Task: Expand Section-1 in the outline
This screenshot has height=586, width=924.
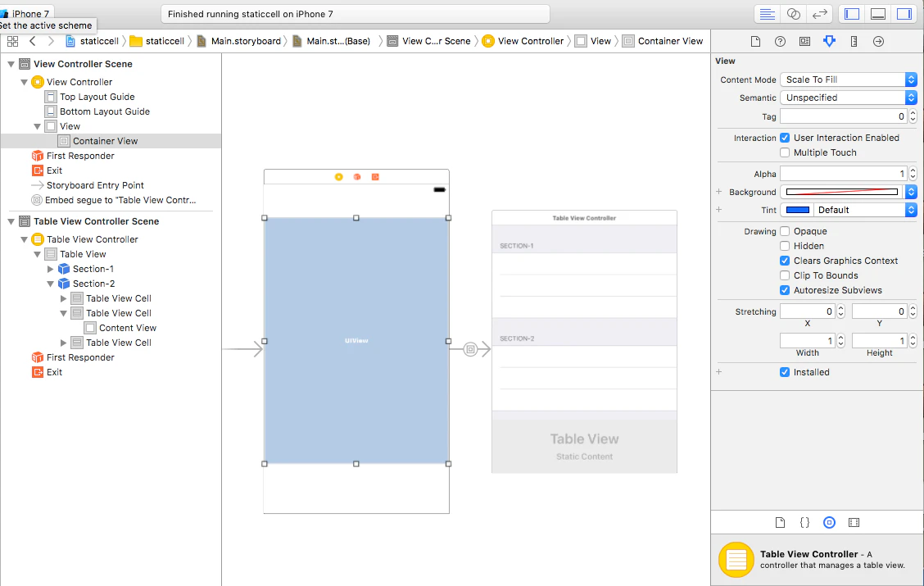Action: point(51,269)
